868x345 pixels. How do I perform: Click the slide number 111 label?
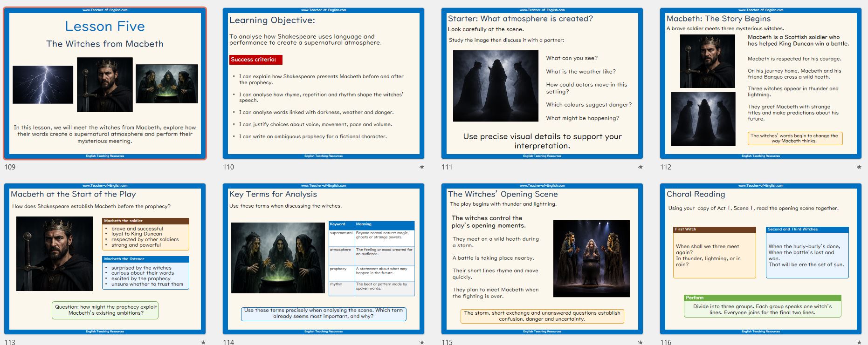tap(447, 167)
